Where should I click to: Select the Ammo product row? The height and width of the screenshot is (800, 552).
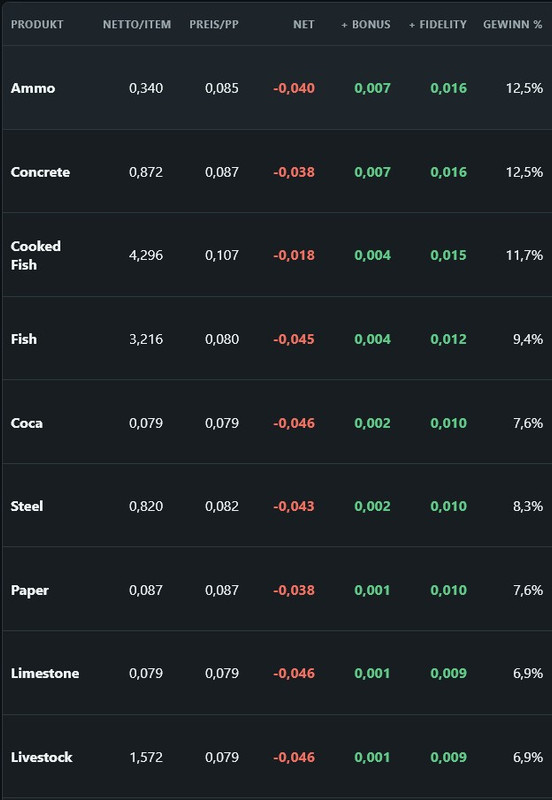click(276, 88)
